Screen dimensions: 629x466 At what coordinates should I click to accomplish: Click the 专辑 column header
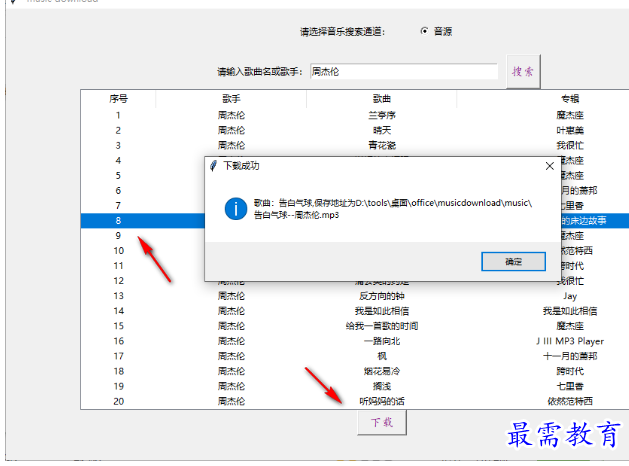pos(570,99)
